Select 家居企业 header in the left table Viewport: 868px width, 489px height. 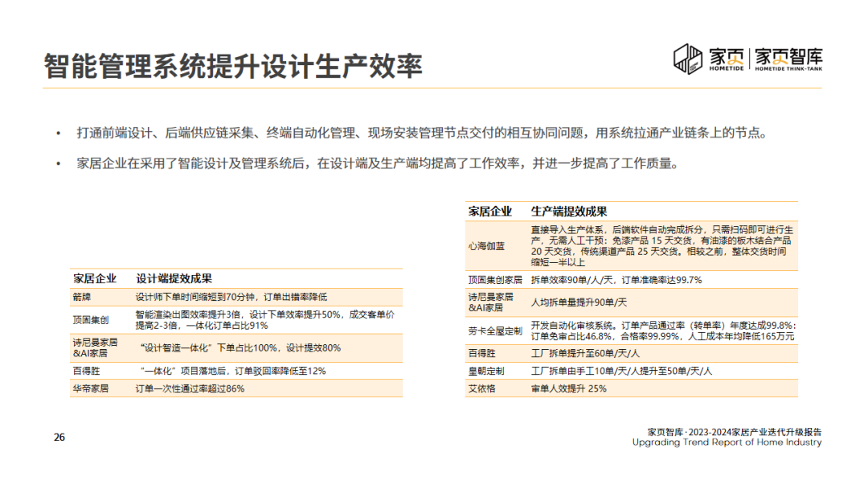(x=95, y=278)
